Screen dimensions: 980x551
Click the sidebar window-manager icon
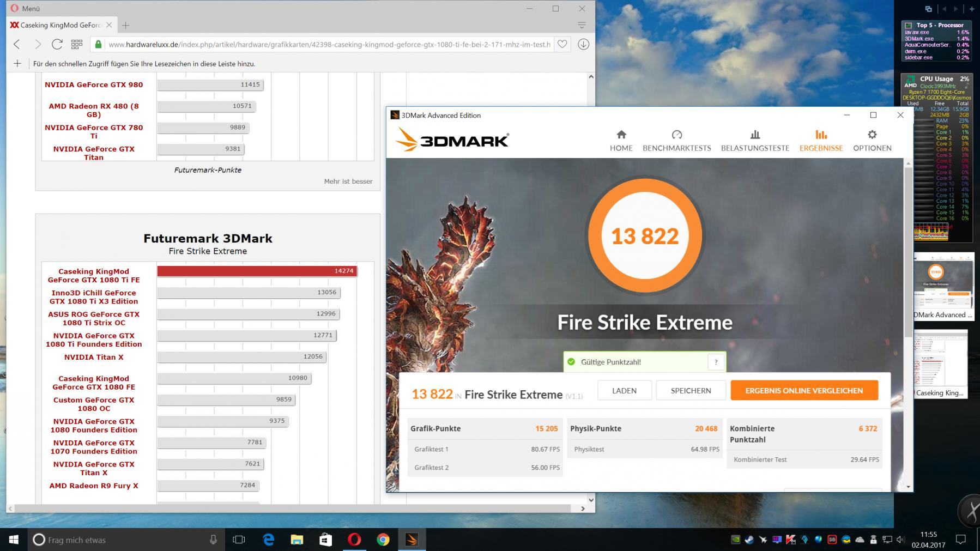click(x=928, y=9)
